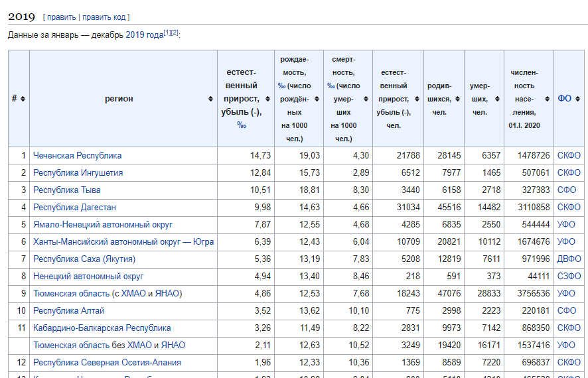The height and width of the screenshot is (378, 588).
Task: Sort table by the # column arrows
Action: coord(23,99)
